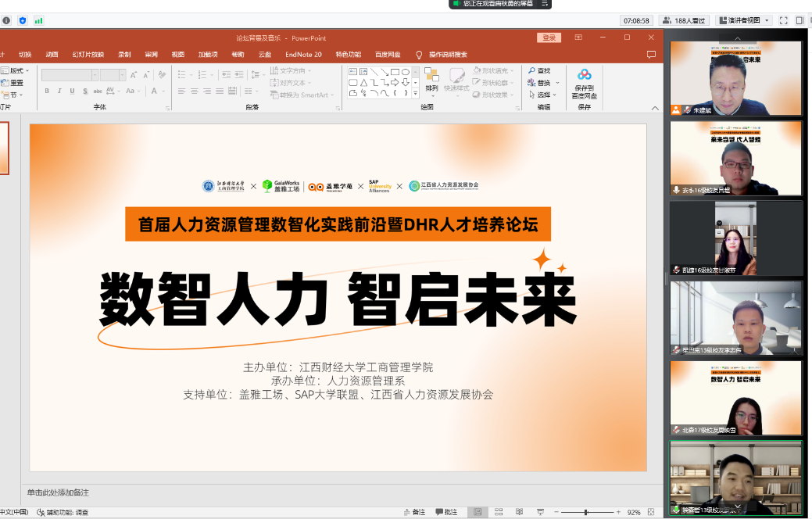The image size is (812, 519).
Task: Open the Select (选择) dropdown
Action: point(542,95)
